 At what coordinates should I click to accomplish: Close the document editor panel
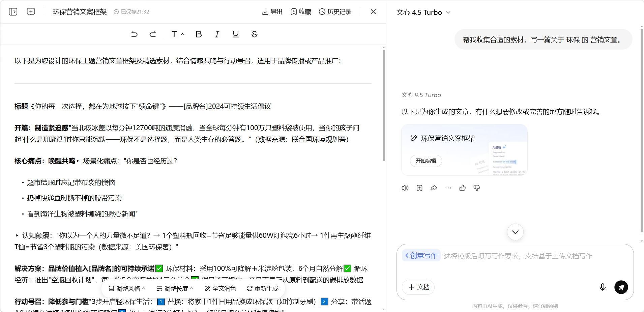point(373,12)
